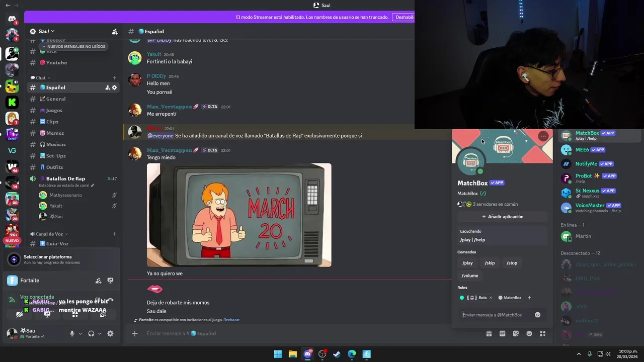The width and height of the screenshot is (644, 362).
Task: Launch an activity from voice panel
Action: 75,314
